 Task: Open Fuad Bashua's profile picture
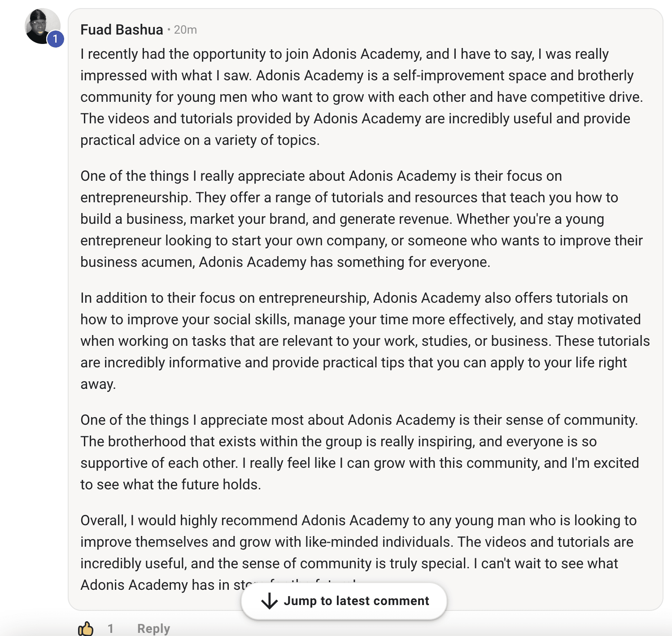43,26
